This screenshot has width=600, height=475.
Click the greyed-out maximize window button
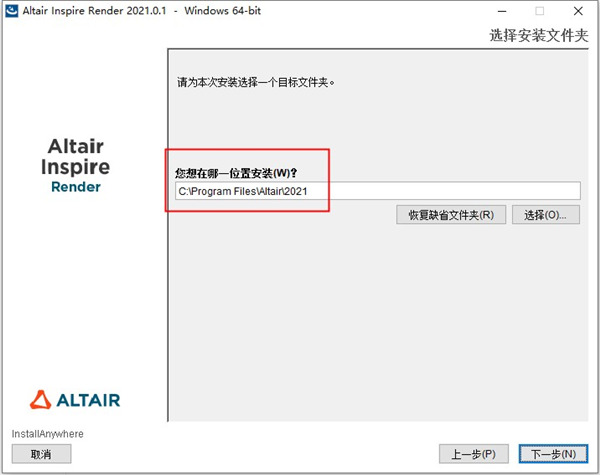[x=540, y=11]
